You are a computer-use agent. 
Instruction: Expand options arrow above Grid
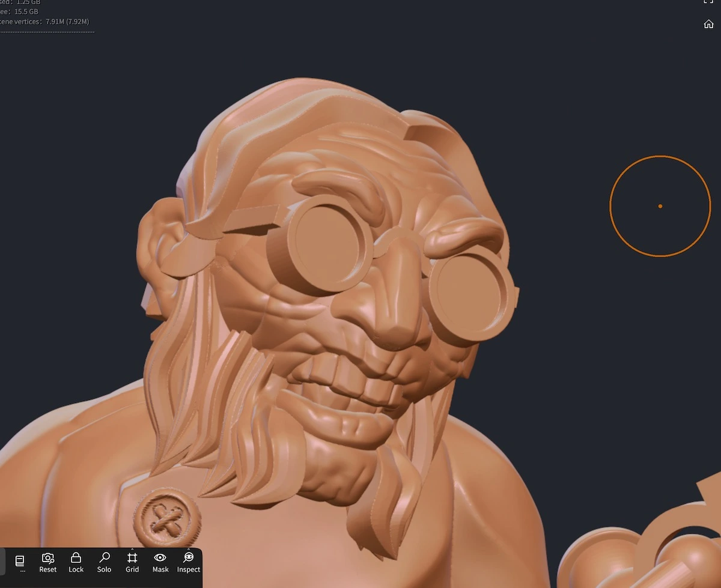pos(132,548)
